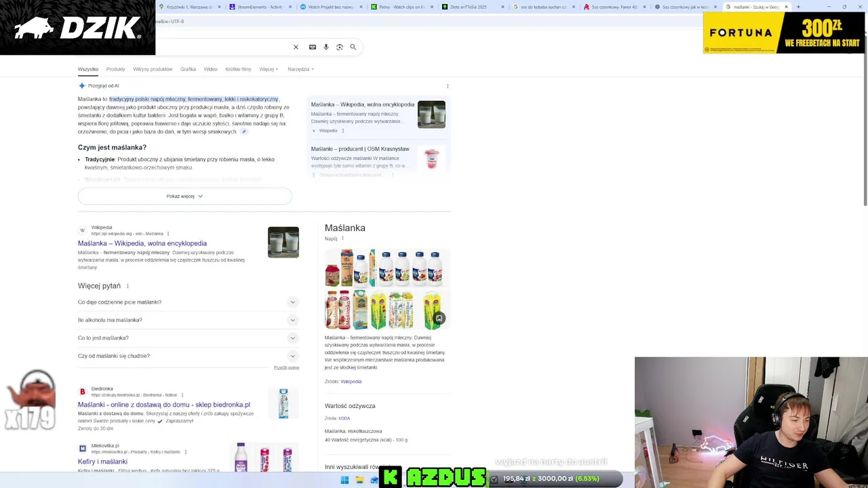Open AI overview three-dot options menu
This screenshot has height=488, width=868.
448,86
